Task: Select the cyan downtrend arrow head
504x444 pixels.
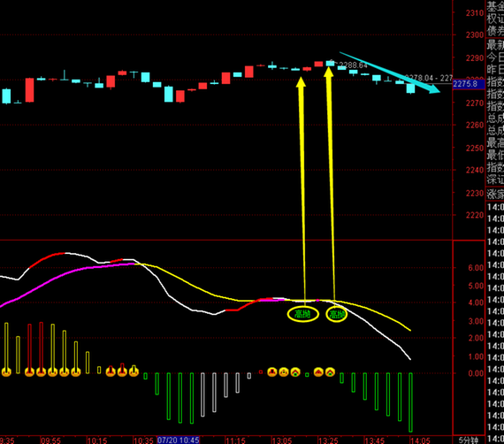Action: (x=434, y=88)
